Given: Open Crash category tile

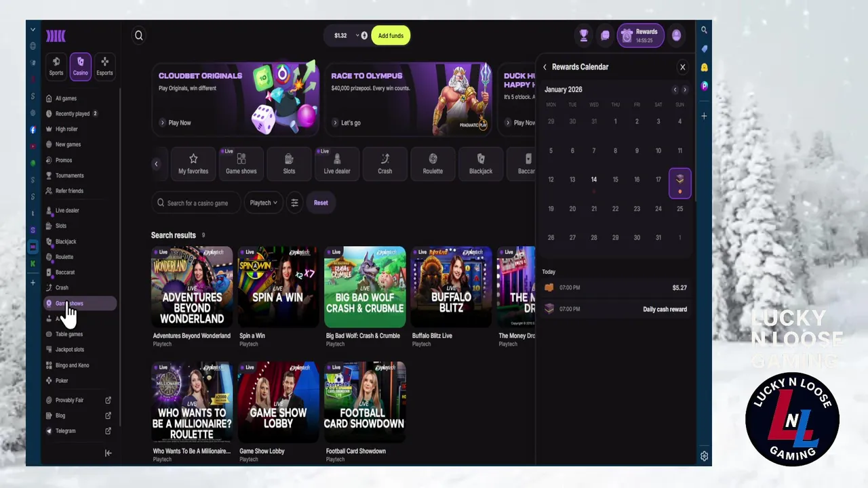Looking at the screenshot, I should pos(385,163).
